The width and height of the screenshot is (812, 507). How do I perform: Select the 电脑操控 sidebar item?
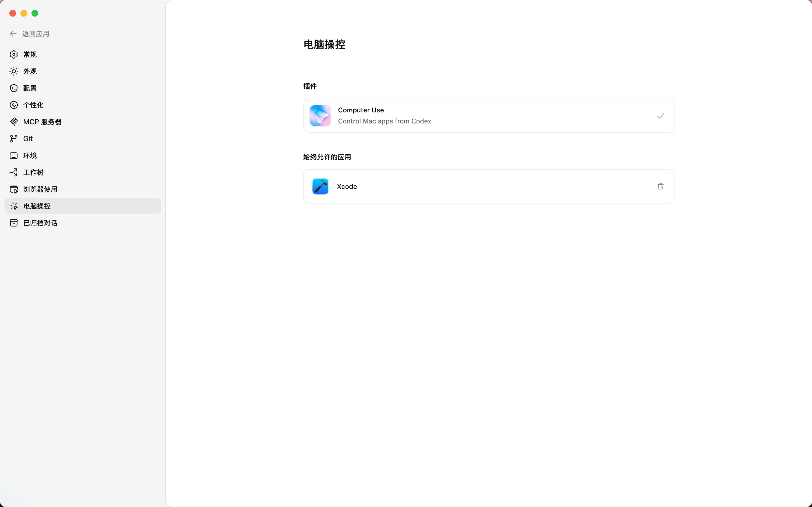point(37,206)
